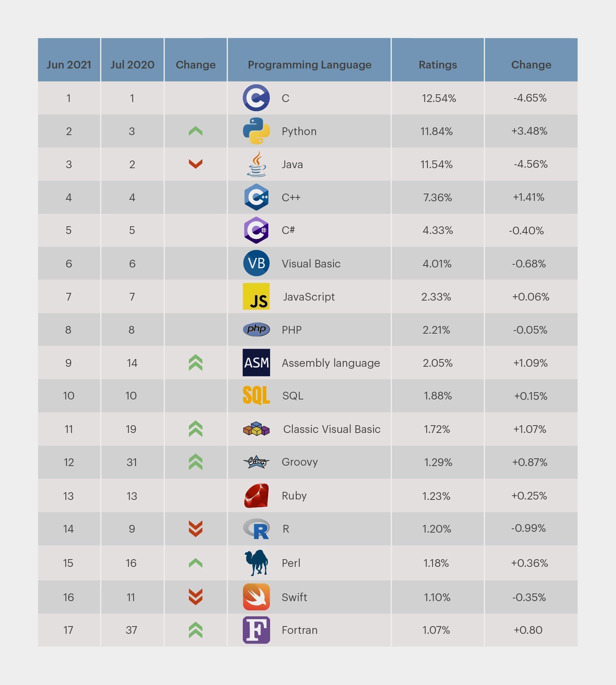
Task: Click the red down chevron beside Java
Action: coord(195,164)
